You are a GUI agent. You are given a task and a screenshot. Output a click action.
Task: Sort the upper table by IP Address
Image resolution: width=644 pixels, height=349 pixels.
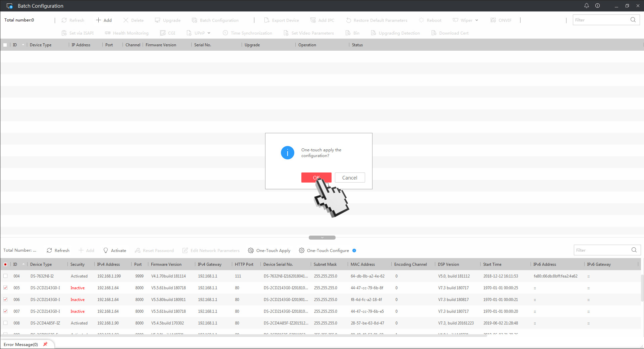[x=81, y=45]
